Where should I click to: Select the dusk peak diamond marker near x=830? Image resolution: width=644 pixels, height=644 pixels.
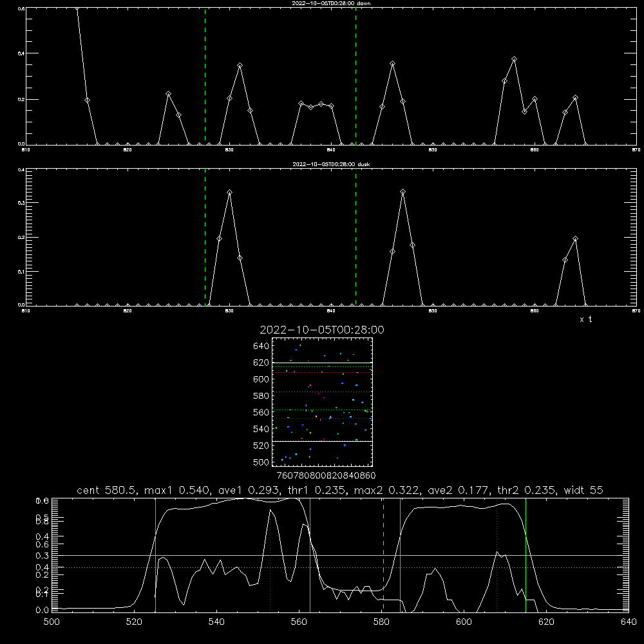tap(230, 192)
